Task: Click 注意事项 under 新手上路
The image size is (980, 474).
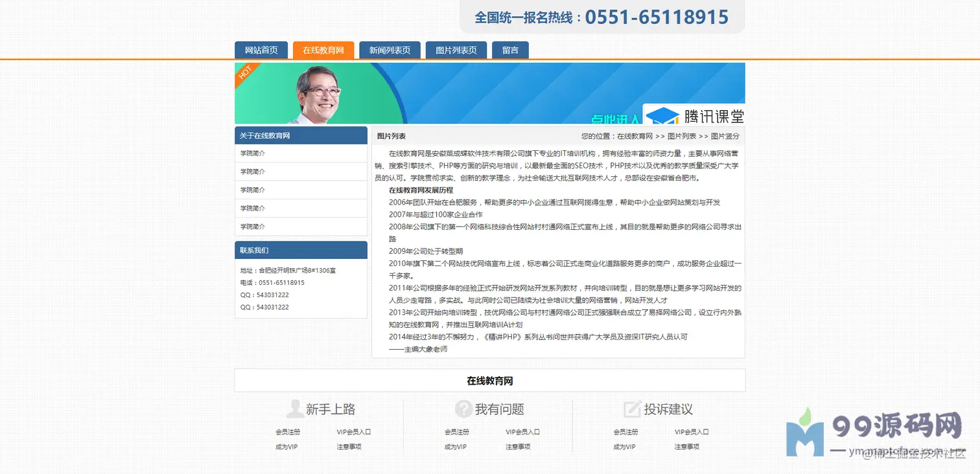Action: [349, 447]
